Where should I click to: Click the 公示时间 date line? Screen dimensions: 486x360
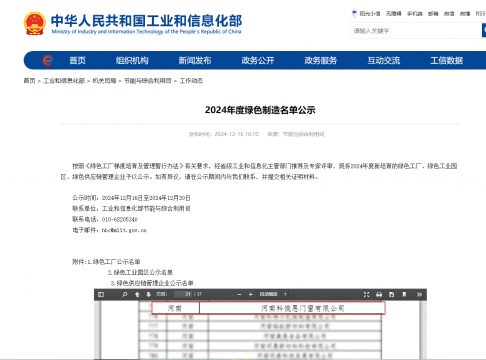[x=131, y=198]
